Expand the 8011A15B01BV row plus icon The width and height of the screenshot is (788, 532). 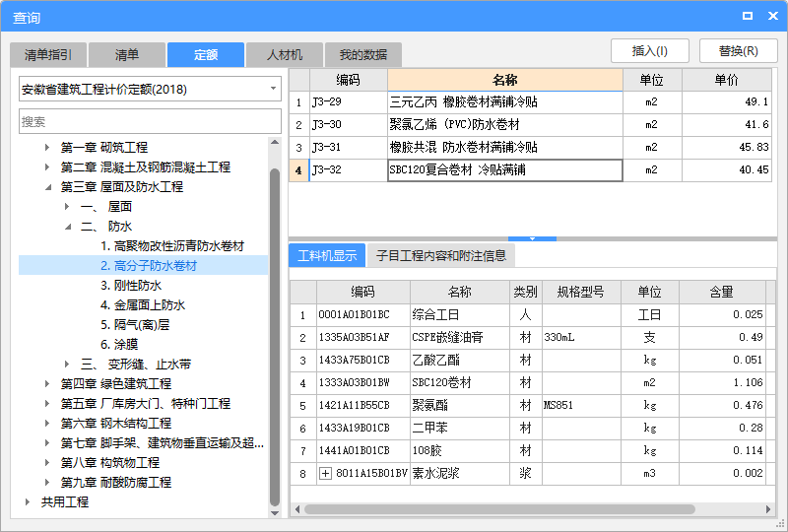coord(325,473)
